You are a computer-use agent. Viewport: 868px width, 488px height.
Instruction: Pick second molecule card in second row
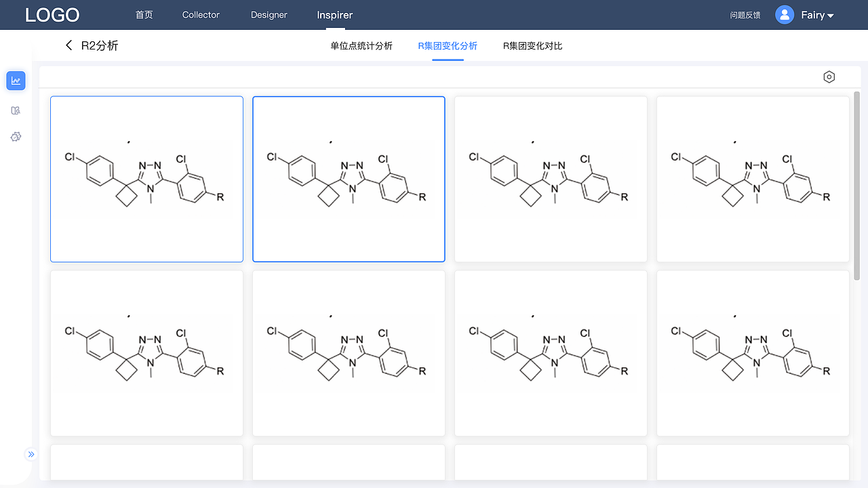[x=349, y=353]
